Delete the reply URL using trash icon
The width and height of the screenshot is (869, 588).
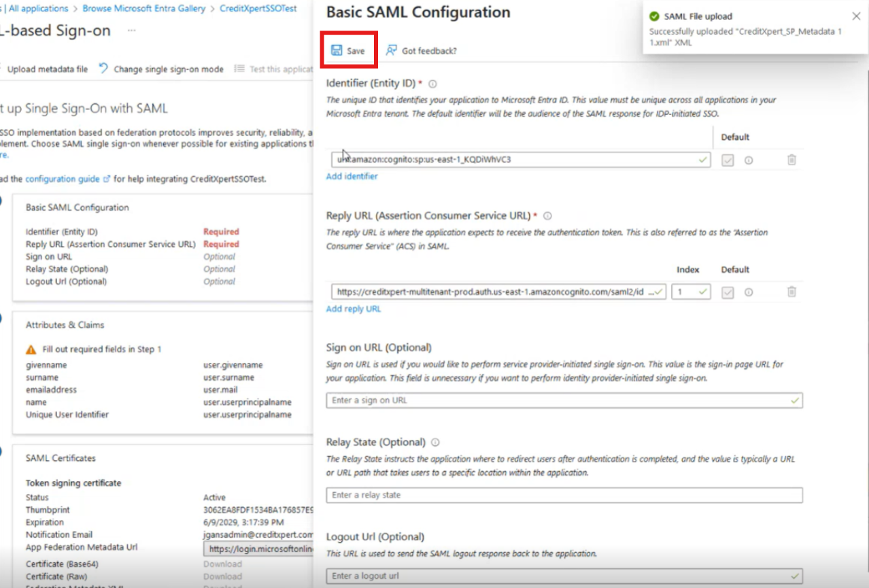pyautogui.click(x=791, y=292)
